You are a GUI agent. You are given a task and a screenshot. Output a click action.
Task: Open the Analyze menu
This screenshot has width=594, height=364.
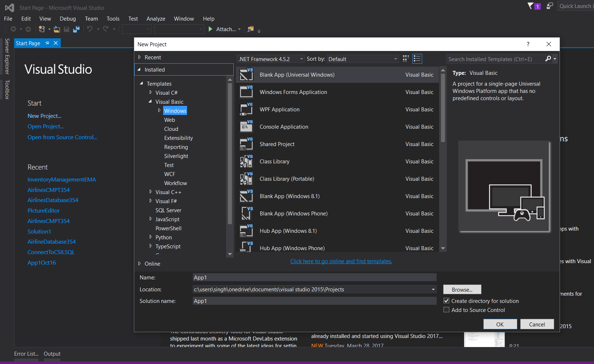156,19
